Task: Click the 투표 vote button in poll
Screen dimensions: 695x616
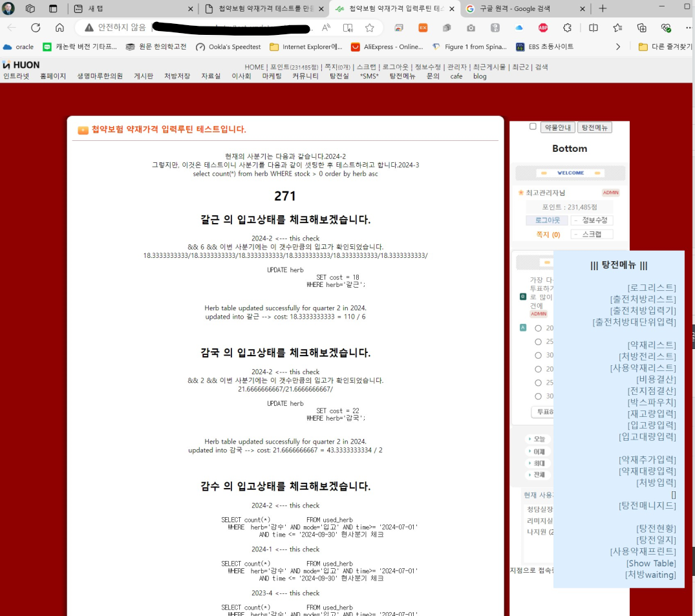Action: tap(544, 412)
